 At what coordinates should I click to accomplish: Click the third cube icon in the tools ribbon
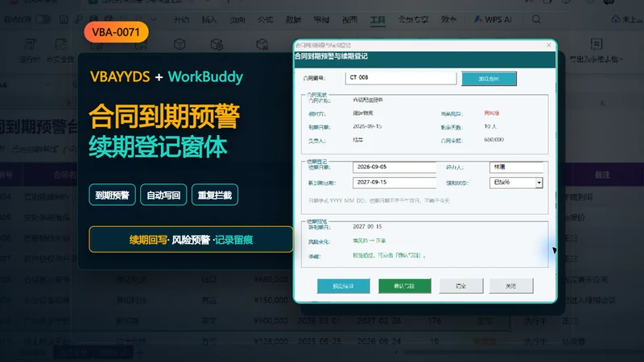(x=262, y=44)
